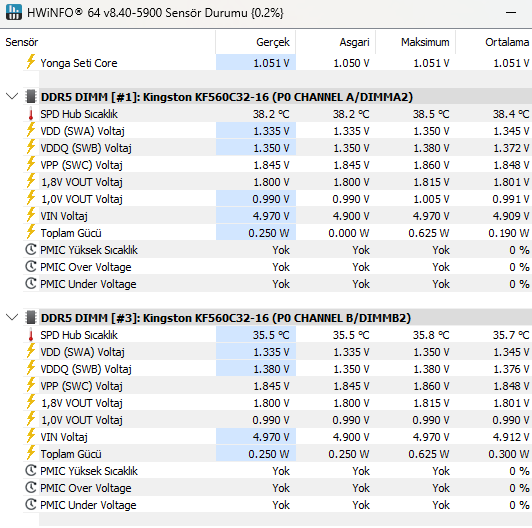Click the HWiNFO app icon in title bar
Image resolution: width=532 pixels, height=528 pixels.
pyautogui.click(x=14, y=12)
